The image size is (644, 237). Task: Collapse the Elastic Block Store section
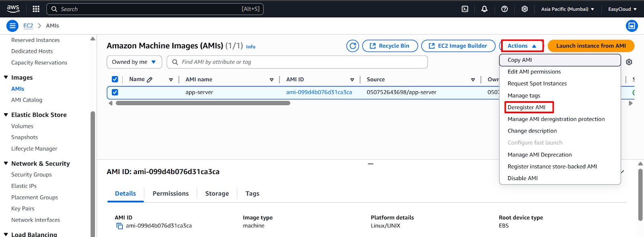(6, 115)
